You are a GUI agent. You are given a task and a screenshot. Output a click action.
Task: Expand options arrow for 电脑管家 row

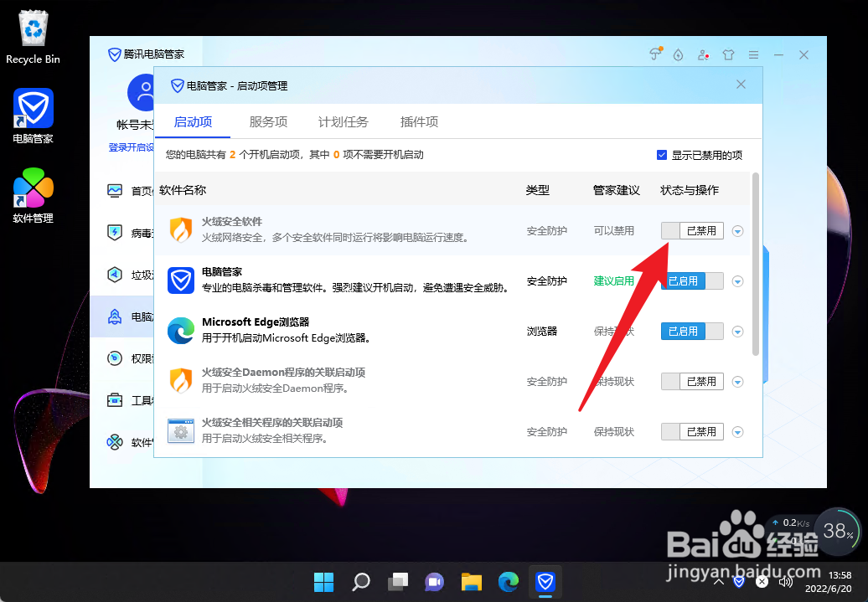(x=737, y=281)
